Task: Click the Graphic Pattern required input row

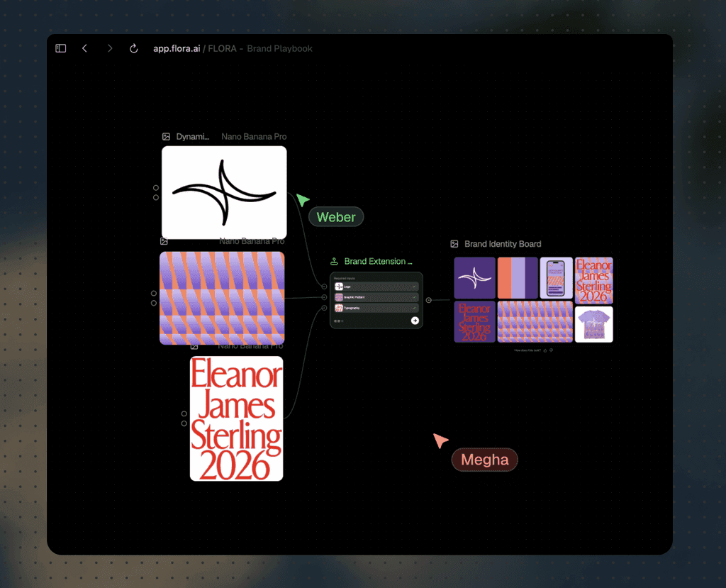Action: [376, 297]
